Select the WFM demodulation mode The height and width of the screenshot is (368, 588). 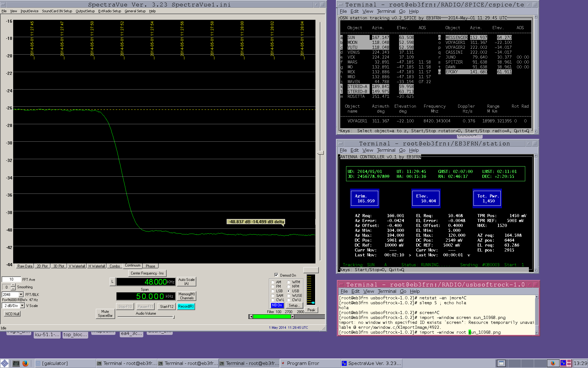[x=288, y=282]
